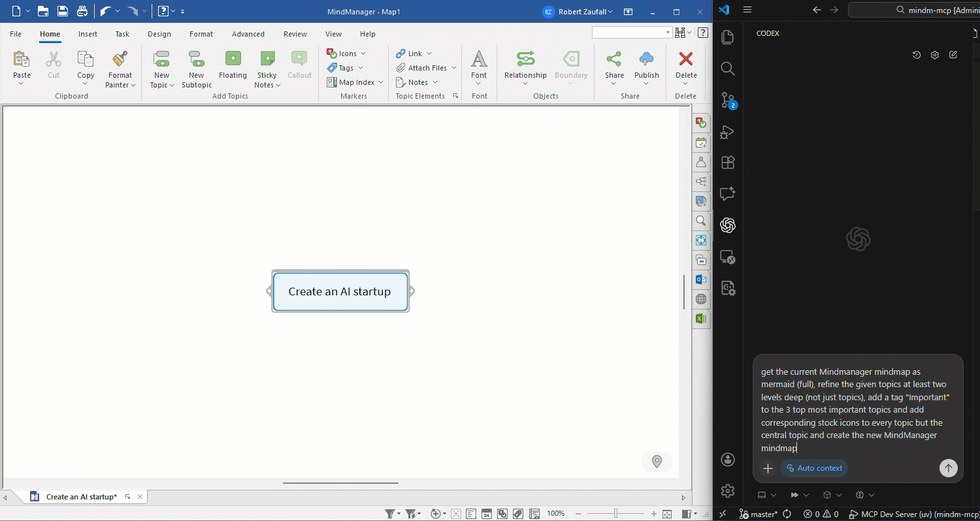Image resolution: width=980 pixels, height=521 pixels.
Task: Switch to the Design ribbon tab
Action: tap(159, 34)
